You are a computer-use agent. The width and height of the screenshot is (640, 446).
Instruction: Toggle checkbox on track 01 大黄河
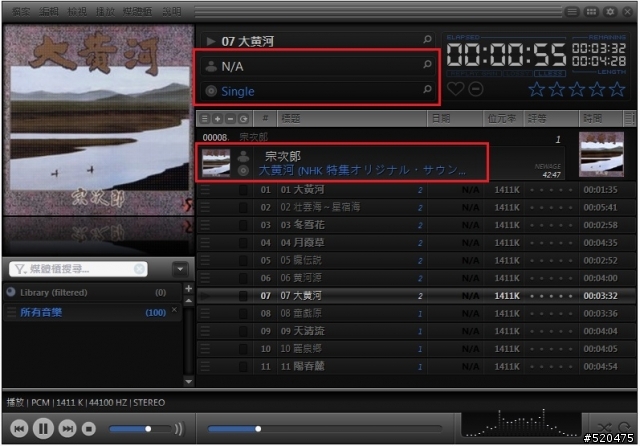(243, 190)
